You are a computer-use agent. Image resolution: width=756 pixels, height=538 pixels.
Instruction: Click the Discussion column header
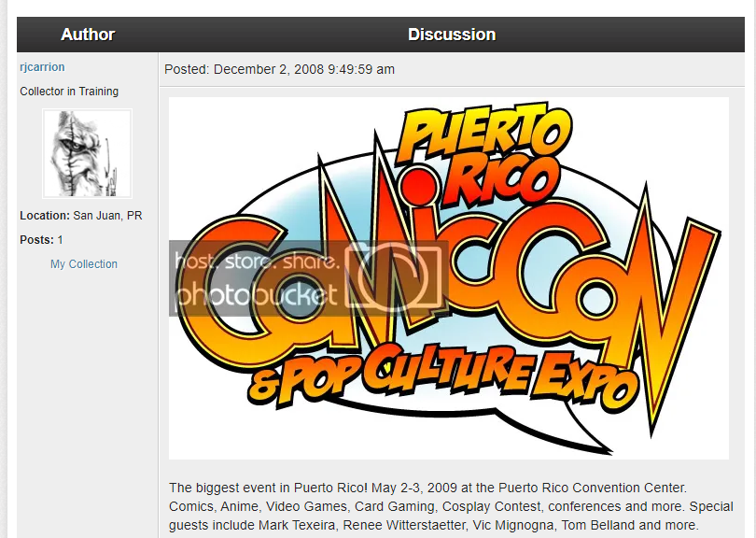pyautogui.click(x=452, y=35)
